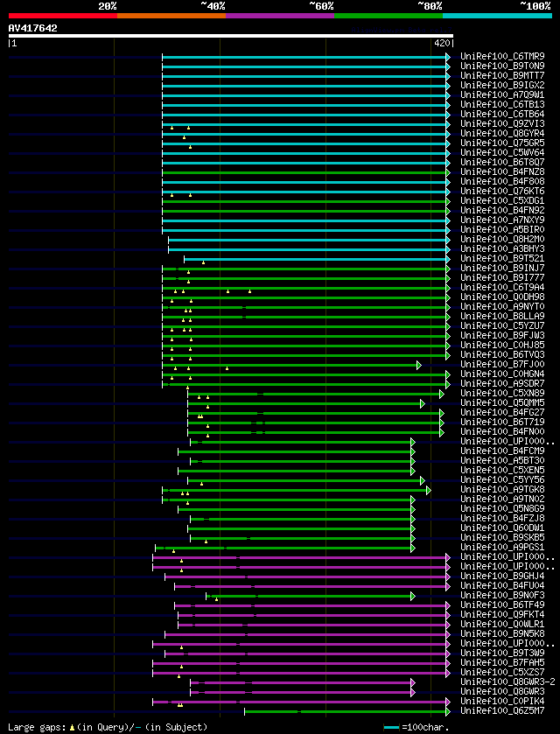This screenshot has width=560, height=734.
Task: Select the UniRef100_A7NXY9 label
Action: pos(502,220)
